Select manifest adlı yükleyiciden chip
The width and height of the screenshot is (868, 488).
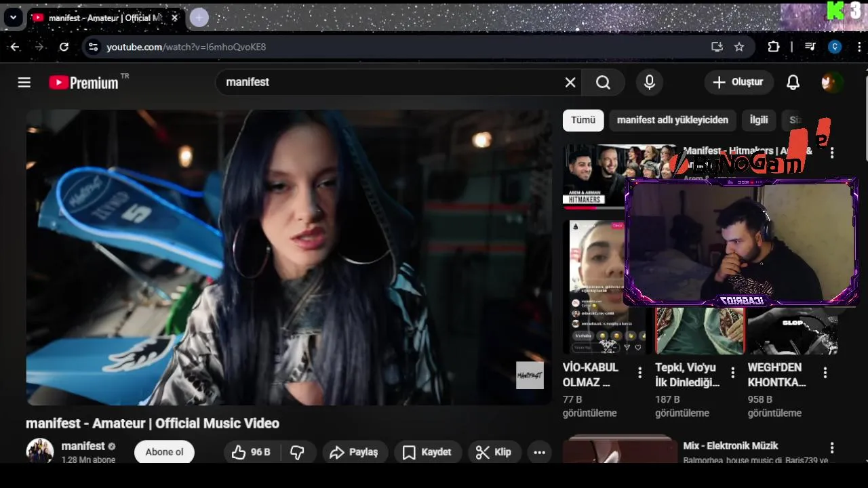tap(673, 120)
